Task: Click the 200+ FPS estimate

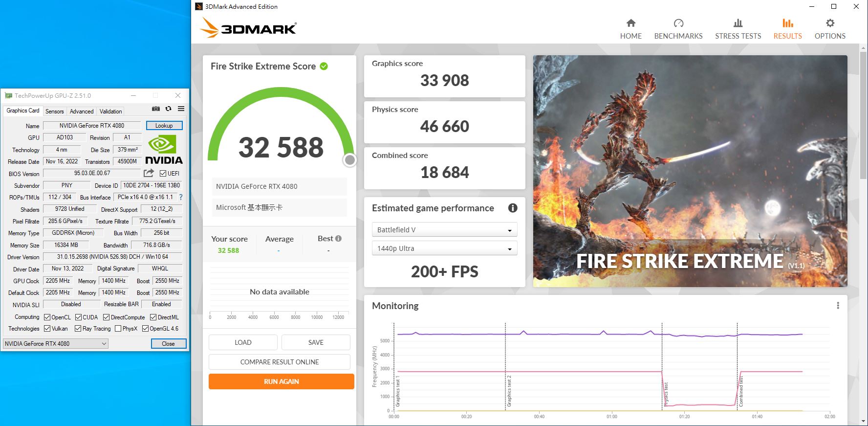Action: pos(444,271)
